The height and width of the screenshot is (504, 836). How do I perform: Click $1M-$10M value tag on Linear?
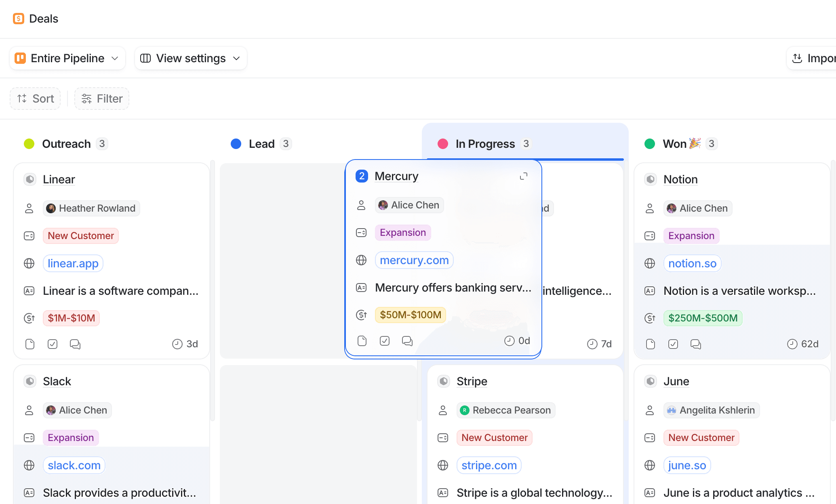pyautogui.click(x=71, y=318)
